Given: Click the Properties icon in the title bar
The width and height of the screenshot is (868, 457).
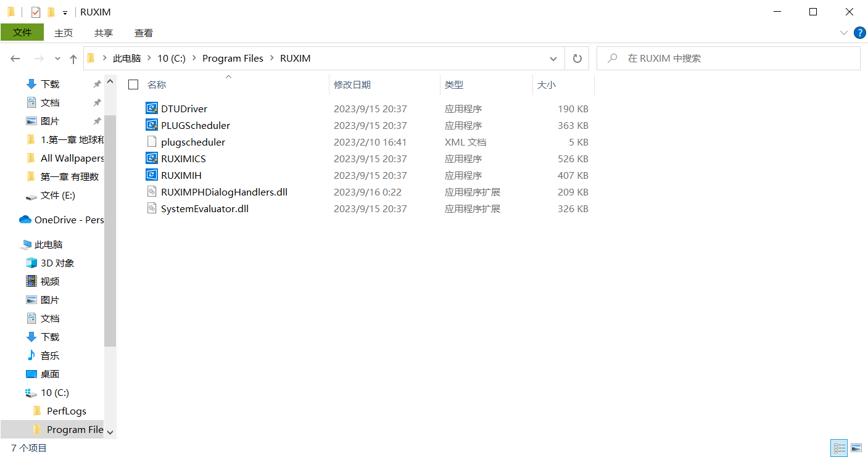Looking at the screenshot, I should click(36, 12).
